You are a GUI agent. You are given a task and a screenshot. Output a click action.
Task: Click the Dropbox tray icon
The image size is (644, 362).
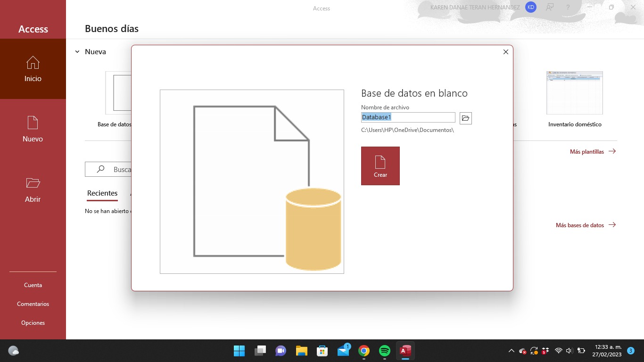point(545,351)
